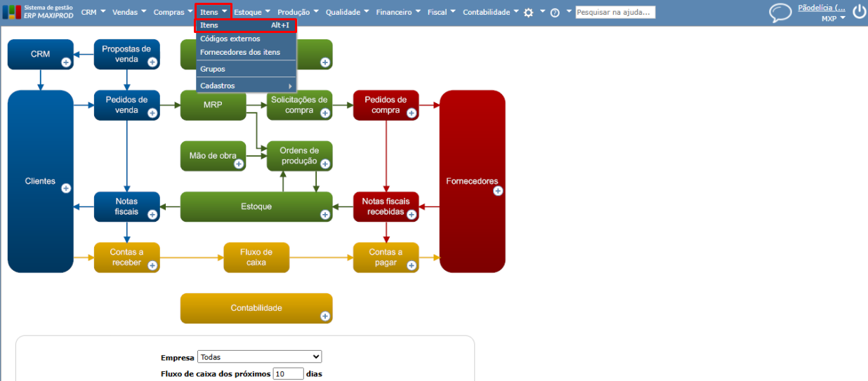Viewport: 868px width, 381px height.
Task: Click the cash flow days input field
Action: 289,374
